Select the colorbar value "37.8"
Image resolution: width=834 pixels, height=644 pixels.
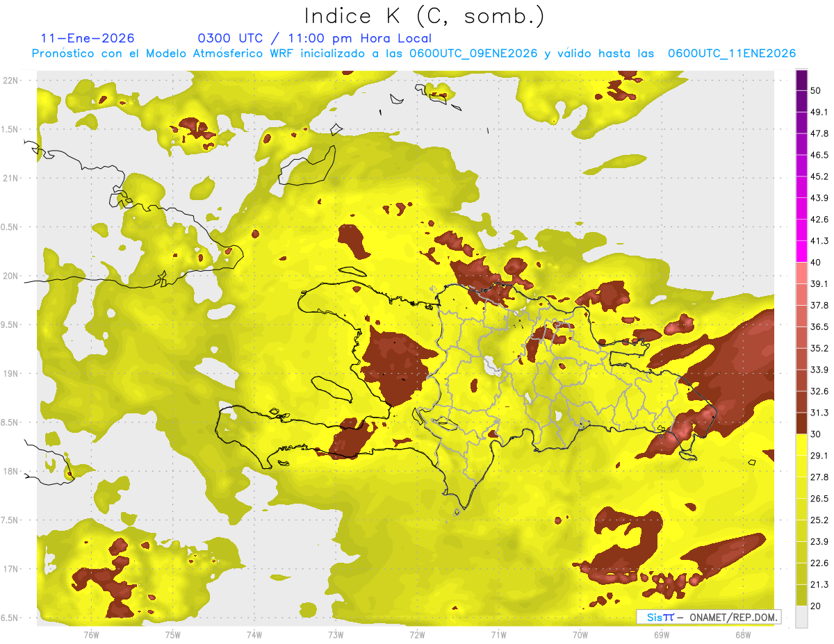(819, 306)
